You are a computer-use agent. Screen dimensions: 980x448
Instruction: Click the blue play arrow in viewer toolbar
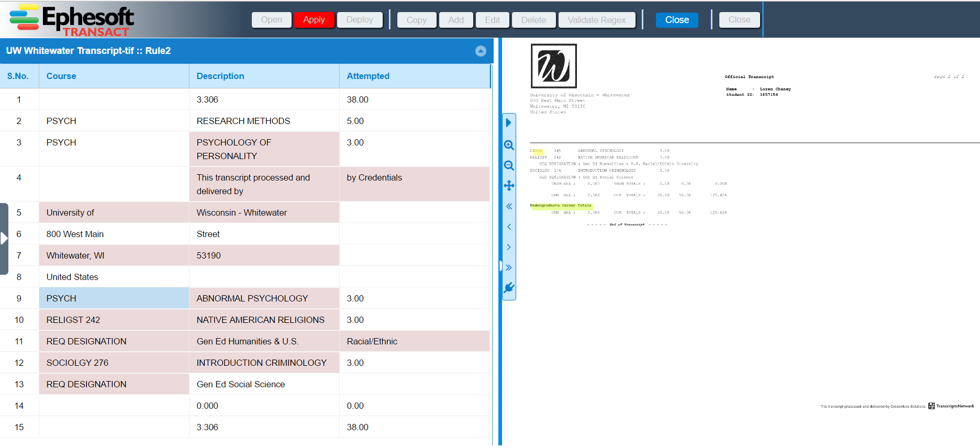tap(508, 123)
